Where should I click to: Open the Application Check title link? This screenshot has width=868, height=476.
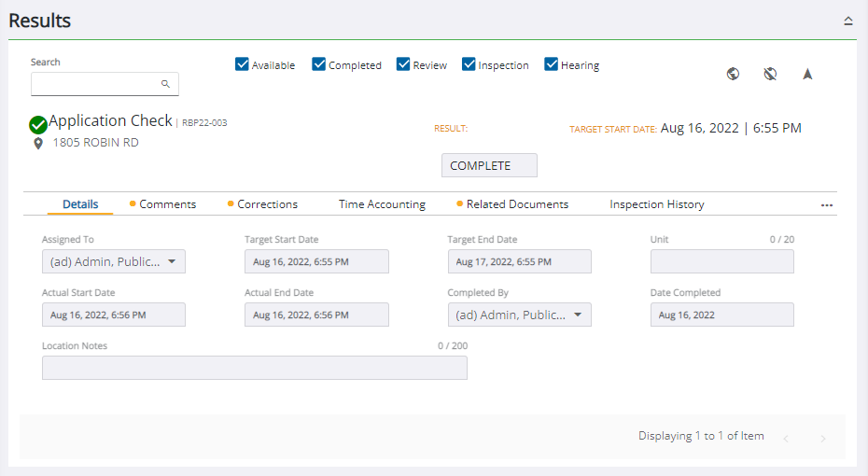coord(110,120)
